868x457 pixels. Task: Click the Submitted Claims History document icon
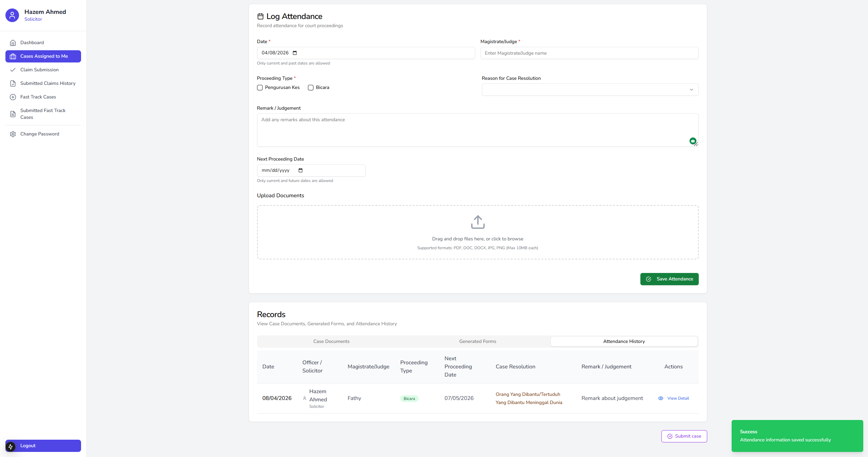pyautogui.click(x=13, y=84)
